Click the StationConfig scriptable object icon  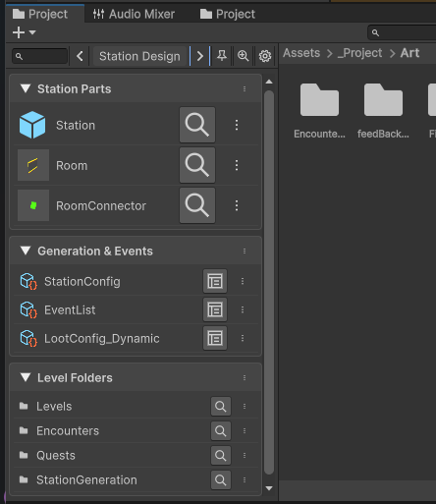(x=28, y=281)
